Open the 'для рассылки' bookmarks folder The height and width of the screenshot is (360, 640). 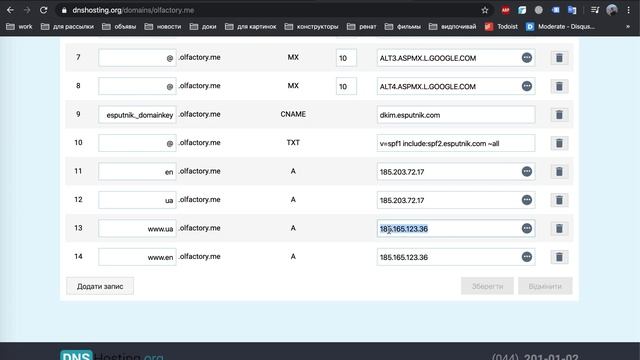pos(67,27)
